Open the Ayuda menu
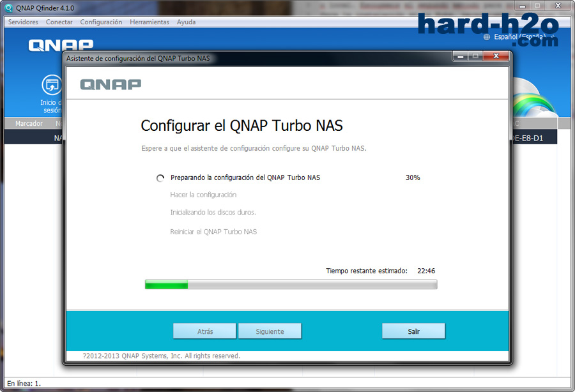 tap(187, 22)
